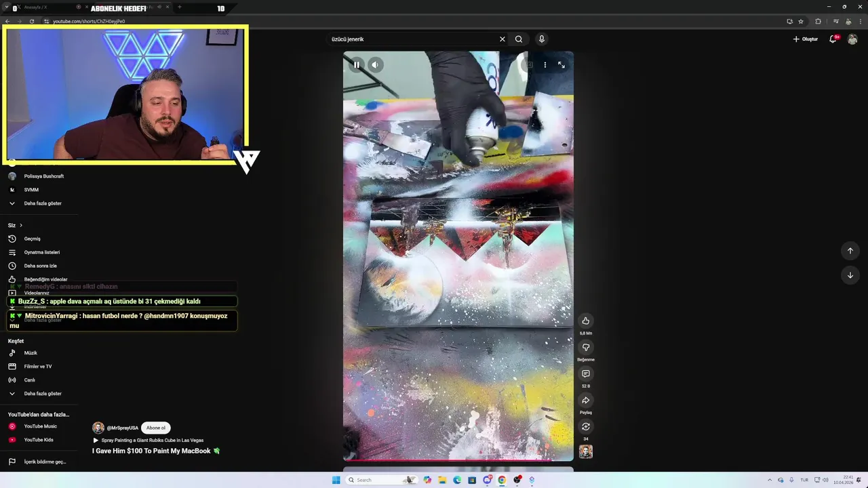The width and height of the screenshot is (868, 488).
Task: Subscribe with the Abone ol button
Action: tap(155, 428)
